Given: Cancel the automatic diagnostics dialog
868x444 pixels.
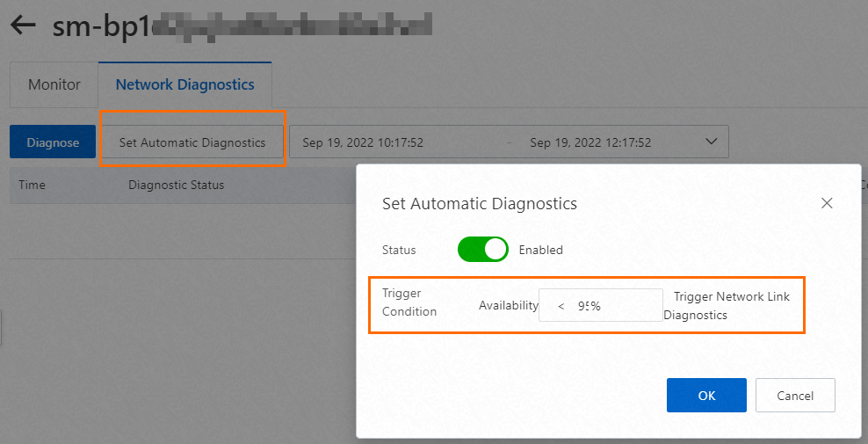Looking at the screenshot, I should click(x=795, y=396).
